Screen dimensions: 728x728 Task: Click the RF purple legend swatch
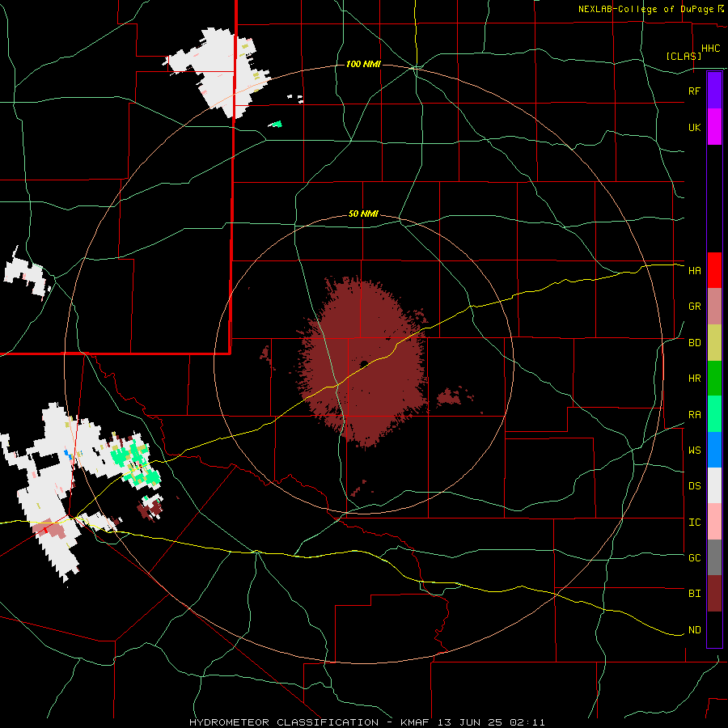coord(714,91)
